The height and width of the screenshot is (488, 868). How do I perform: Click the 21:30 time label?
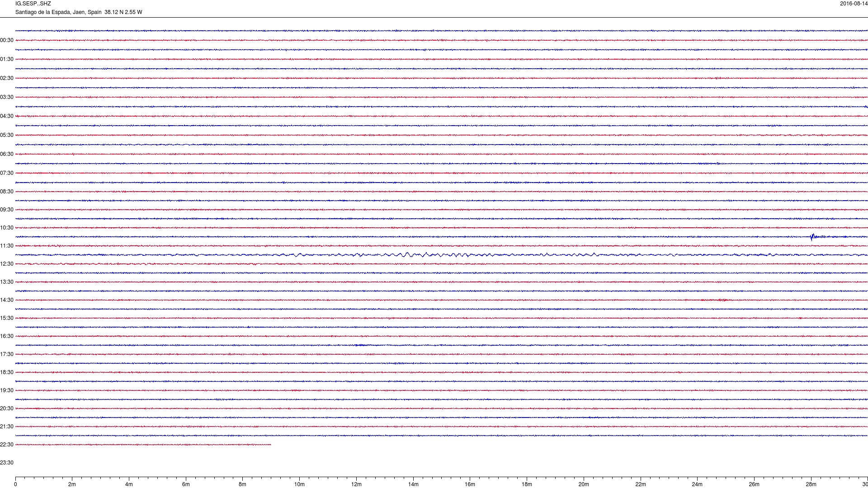pyautogui.click(x=7, y=427)
